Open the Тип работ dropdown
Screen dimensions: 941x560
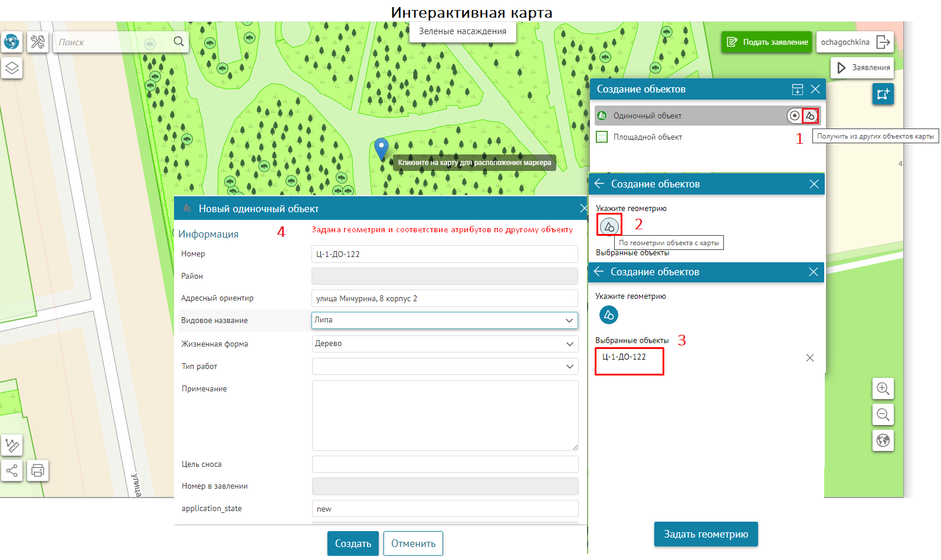tap(569, 366)
